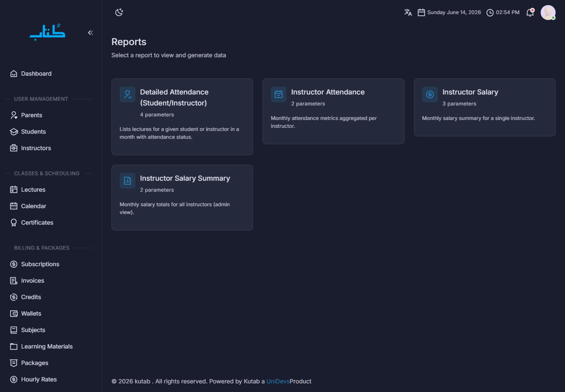Image resolution: width=565 pixels, height=392 pixels.
Task: Click the Instructor Attendance calendar icon
Action: coord(279,94)
